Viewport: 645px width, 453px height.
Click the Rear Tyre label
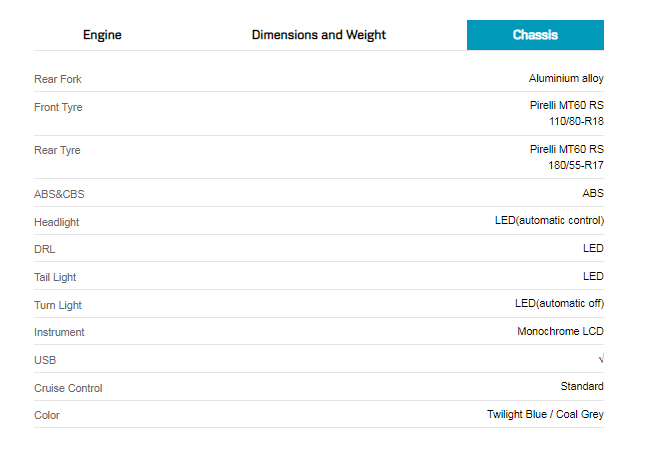click(57, 150)
